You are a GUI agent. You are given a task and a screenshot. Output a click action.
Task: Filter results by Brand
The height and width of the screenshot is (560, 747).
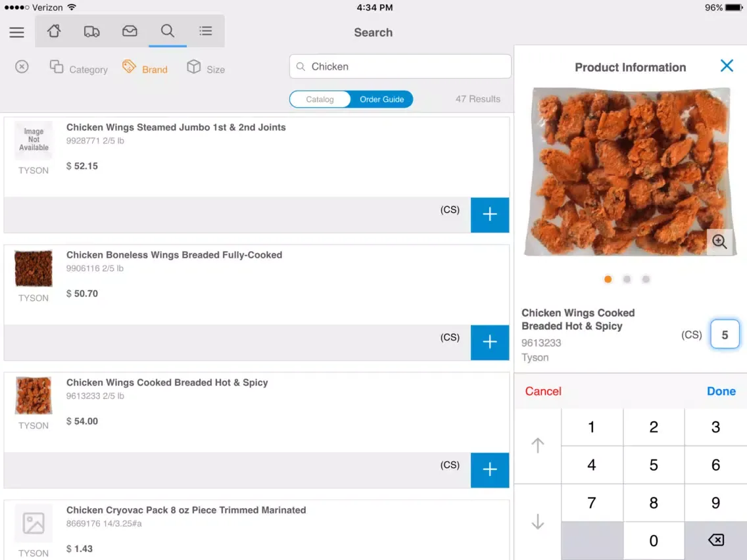(x=145, y=68)
